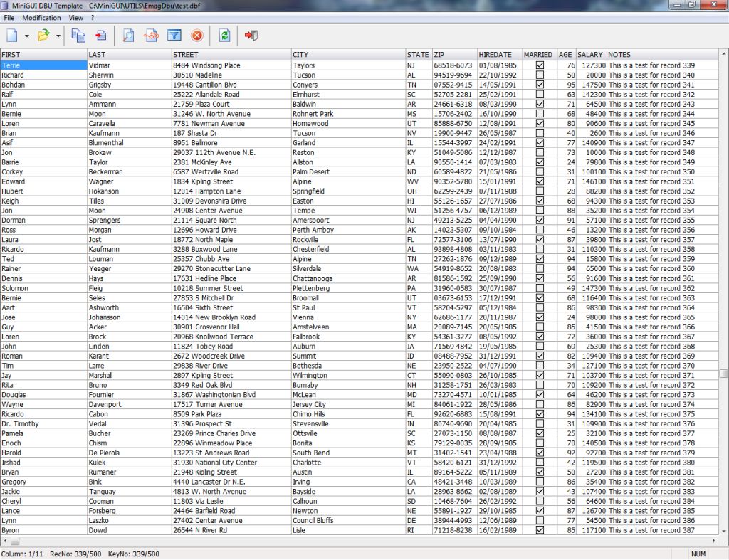Open the Modification menu

coord(41,18)
